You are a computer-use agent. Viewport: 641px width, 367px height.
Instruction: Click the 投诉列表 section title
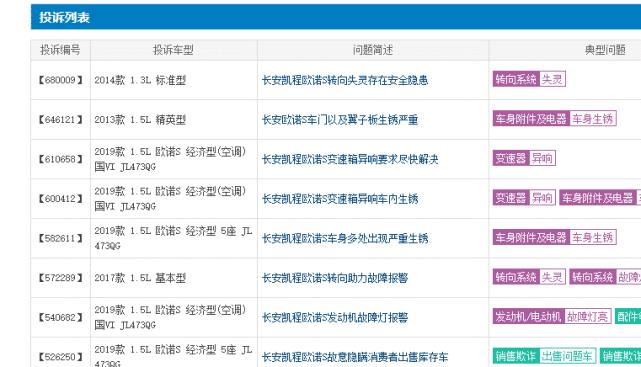(x=65, y=18)
